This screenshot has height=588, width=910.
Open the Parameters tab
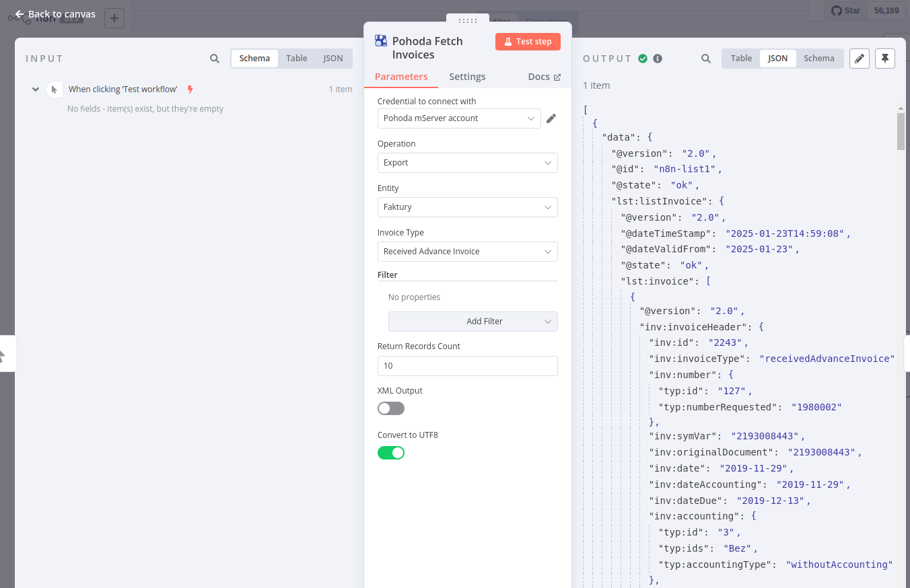[401, 77]
